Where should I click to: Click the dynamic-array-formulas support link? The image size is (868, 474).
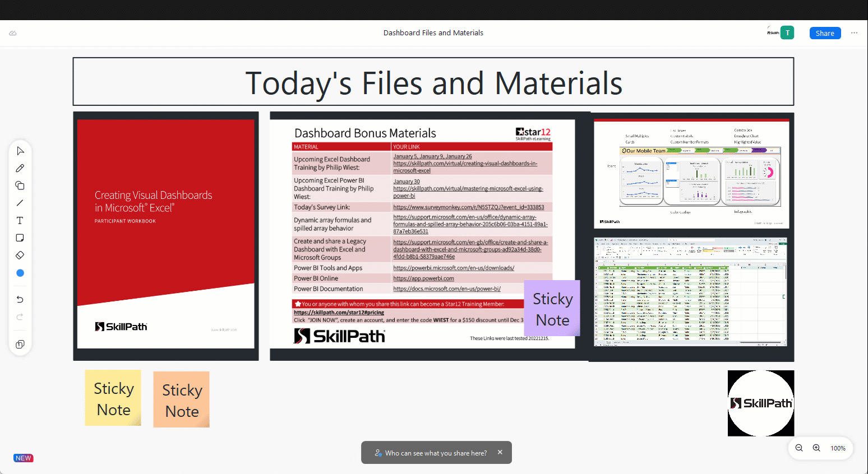(x=470, y=224)
